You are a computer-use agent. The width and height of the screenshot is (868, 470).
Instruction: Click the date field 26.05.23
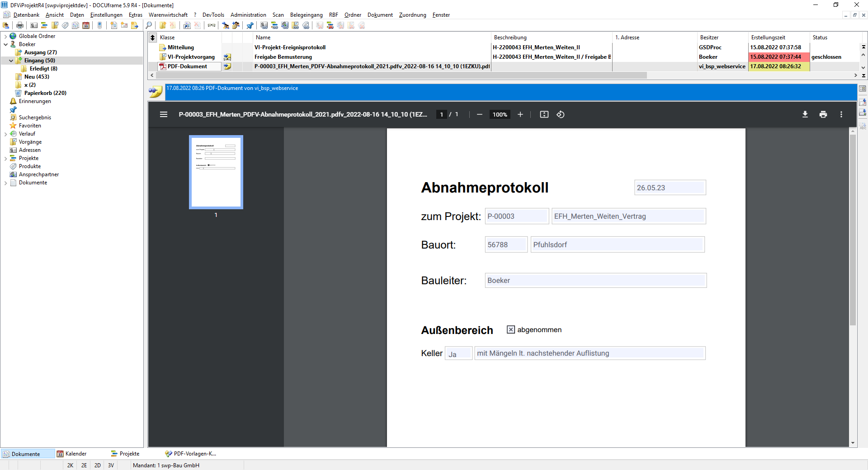(670, 188)
